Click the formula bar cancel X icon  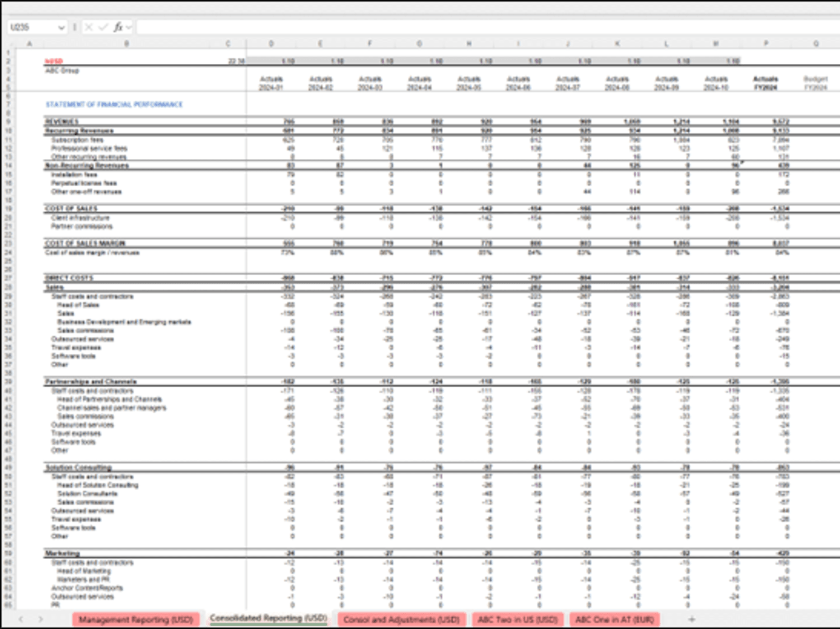coord(88,27)
